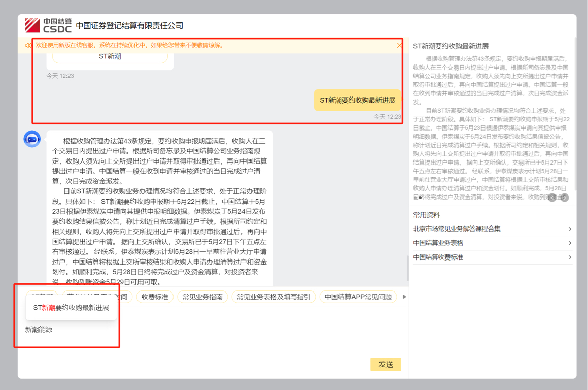
Task: Click the 今天 12:23 timestamp under yellow message
Action: (x=388, y=117)
